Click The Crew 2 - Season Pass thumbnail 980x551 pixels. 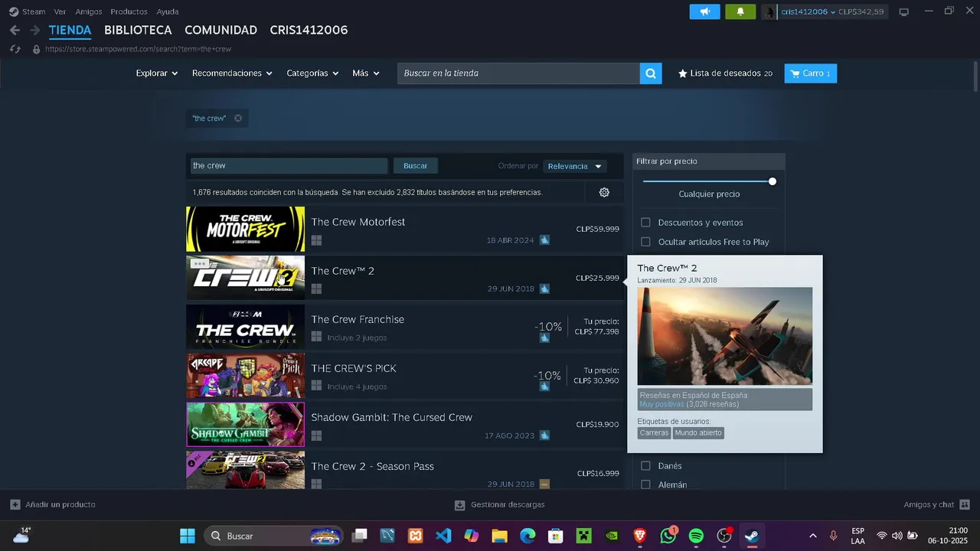tap(245, 470)
